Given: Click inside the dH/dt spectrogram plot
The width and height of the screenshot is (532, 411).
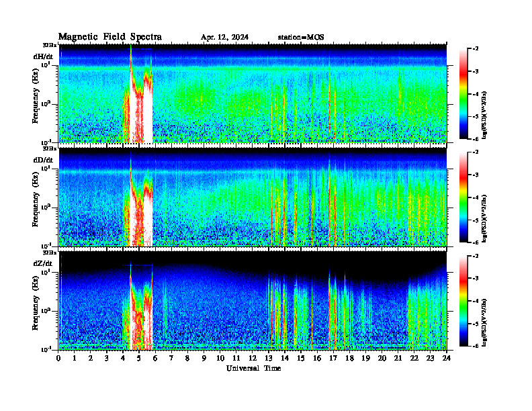Looking at the screenshot, I should pyautogui.click(x=253, y=93).
